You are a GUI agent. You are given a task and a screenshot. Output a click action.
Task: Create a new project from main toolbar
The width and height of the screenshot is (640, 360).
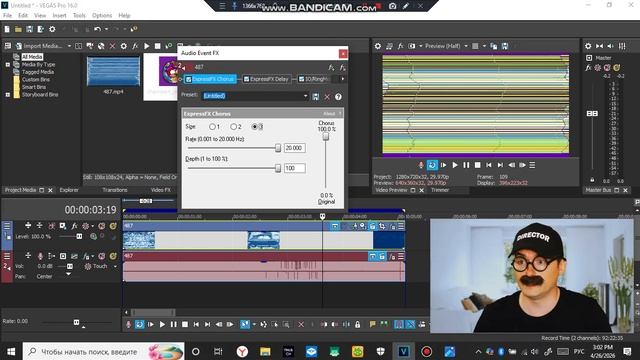pos(7,29)
